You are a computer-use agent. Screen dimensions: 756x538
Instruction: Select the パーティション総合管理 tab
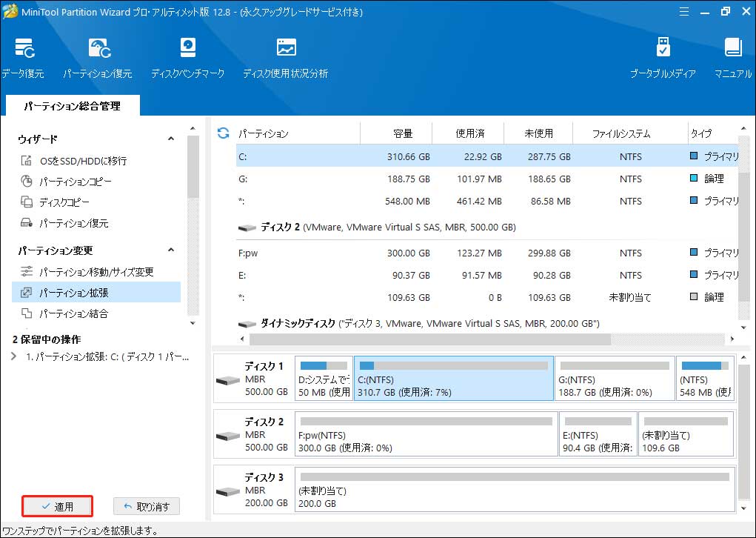tap(71, 106)
